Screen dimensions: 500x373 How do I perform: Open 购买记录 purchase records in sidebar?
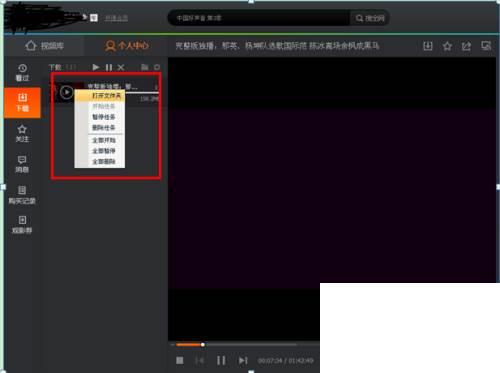tap(22, 195)
